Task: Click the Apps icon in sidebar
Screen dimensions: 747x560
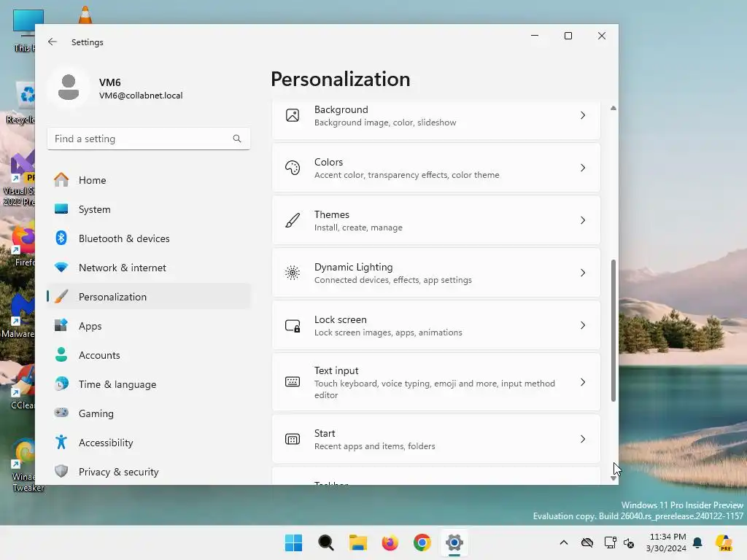Action: tap(61, 326)
